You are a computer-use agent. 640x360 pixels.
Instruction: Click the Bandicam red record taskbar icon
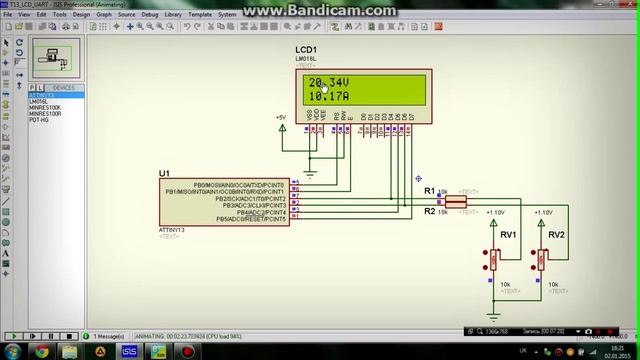coord(187,351)
